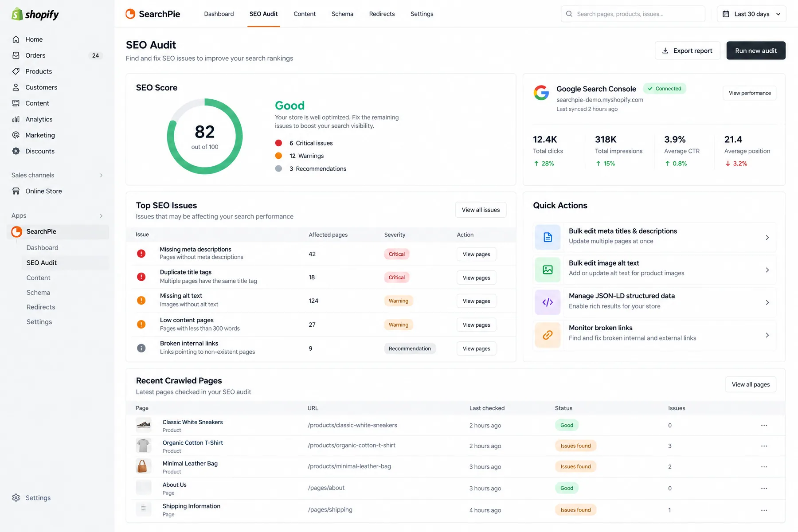The width and height of the screenshot is (798, 532).
Task: Click the Run new audit button
Action: point(756,51)
